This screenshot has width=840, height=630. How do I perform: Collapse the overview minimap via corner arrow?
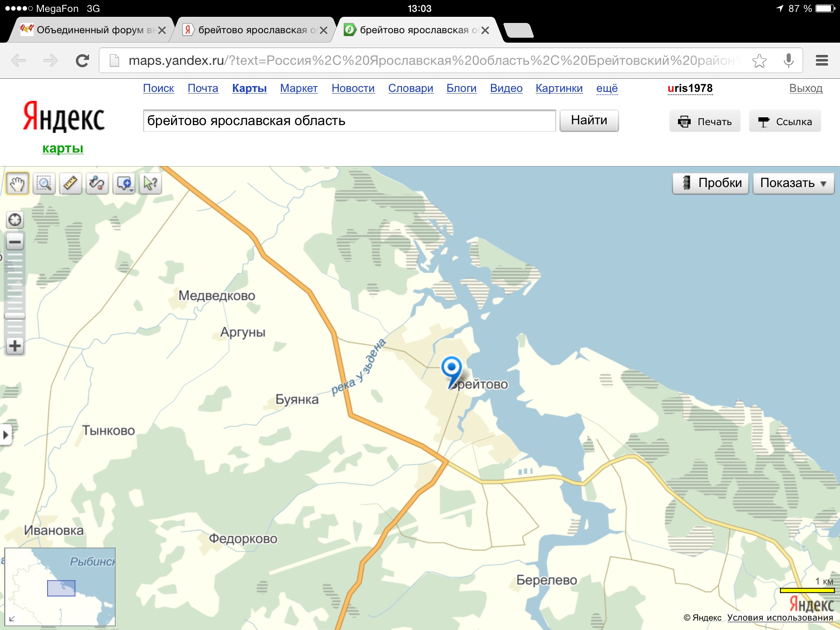pos(12,618)
